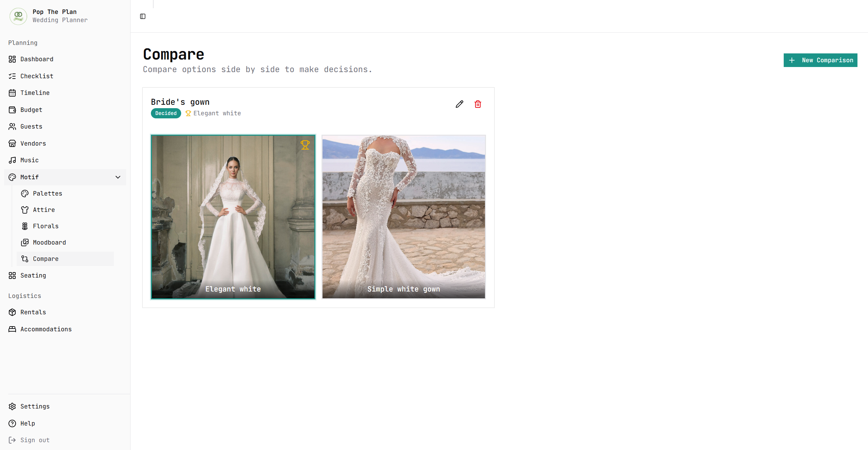Open the Palettes page from sidebar
The width and height of the screenshot is (868, 450).
(x=47, y=194)
